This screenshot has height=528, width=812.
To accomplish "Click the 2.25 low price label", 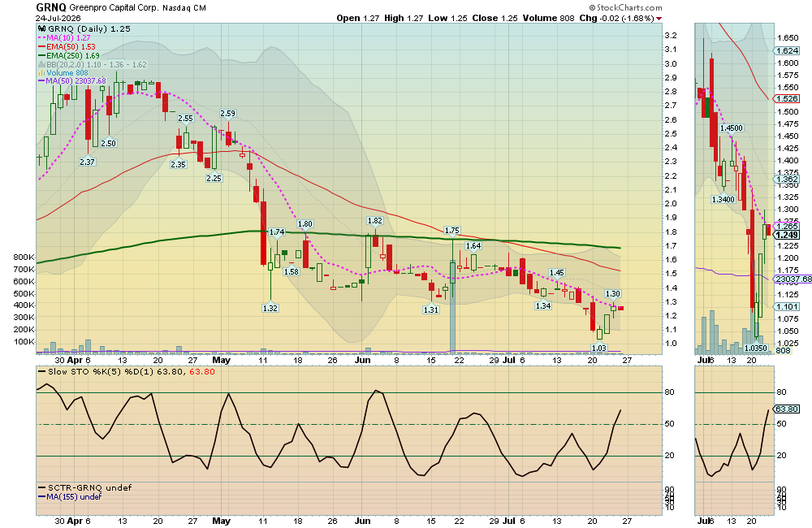I will click(214, 178).
